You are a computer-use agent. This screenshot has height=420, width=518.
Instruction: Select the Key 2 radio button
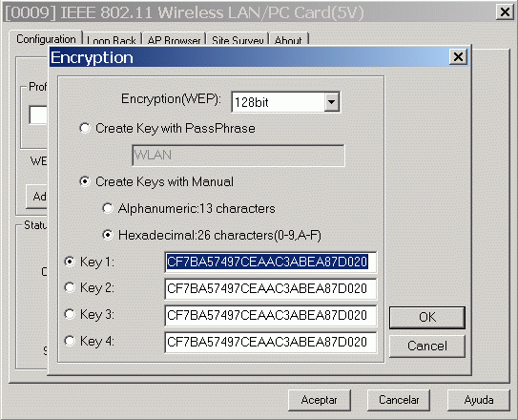[x=70, y=287]
